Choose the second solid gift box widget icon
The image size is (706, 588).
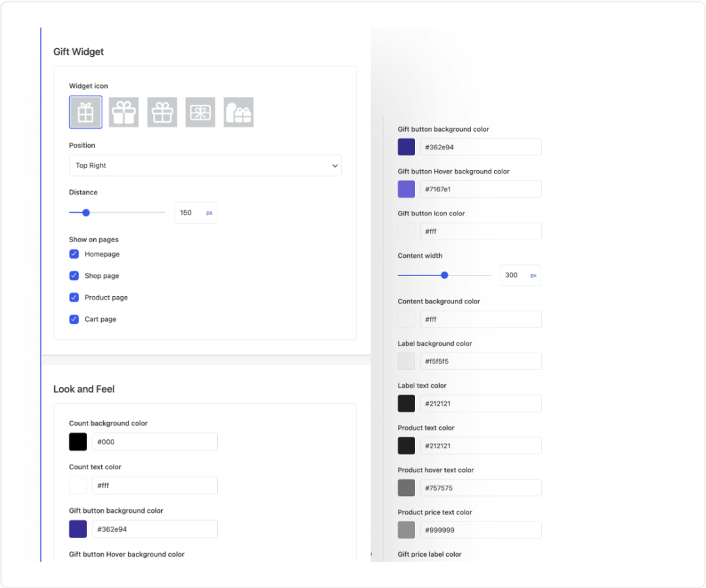(x=124, y=112)
